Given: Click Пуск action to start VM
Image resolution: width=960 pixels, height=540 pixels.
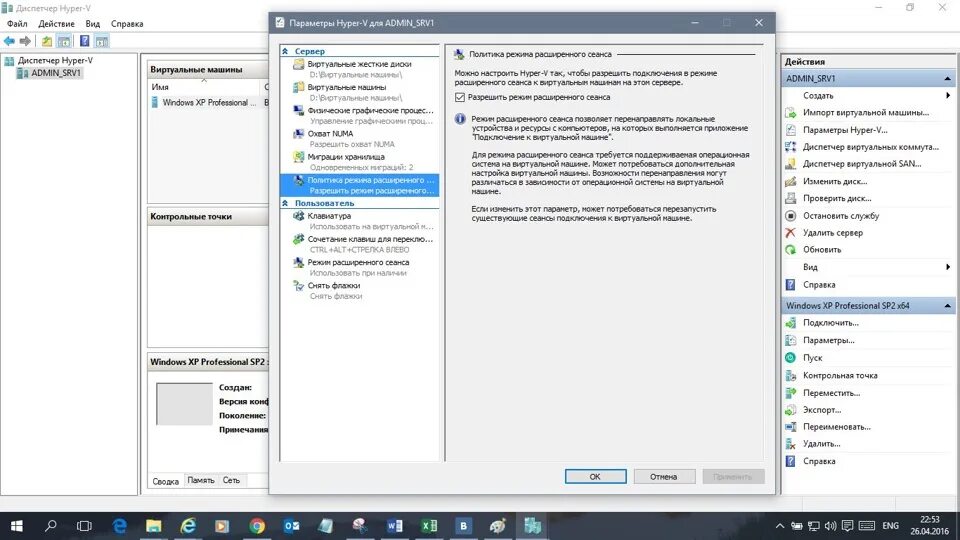Looking at the screenshot, I should (812, 358).
